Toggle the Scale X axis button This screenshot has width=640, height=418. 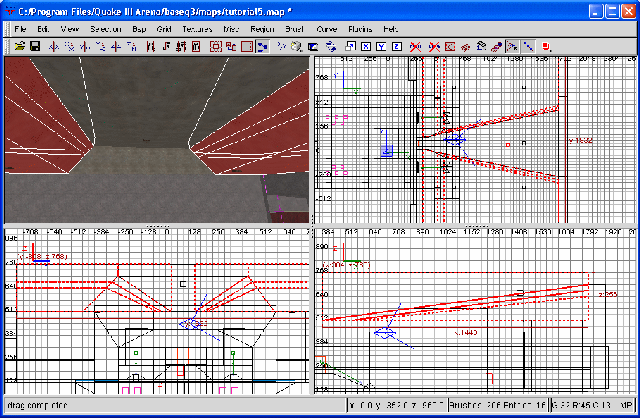click(x=366, y=47)
